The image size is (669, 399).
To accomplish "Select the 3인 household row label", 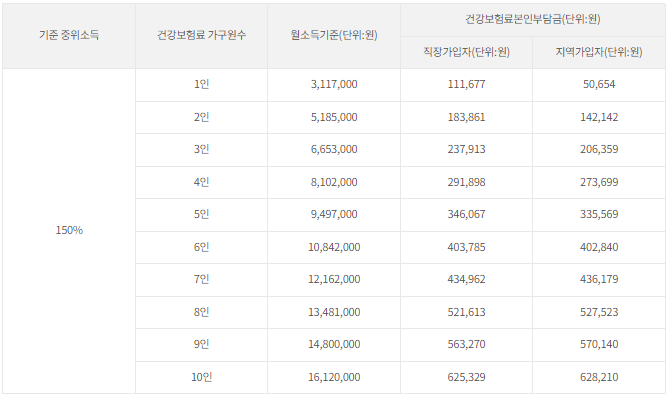I will tap(201, 149).
